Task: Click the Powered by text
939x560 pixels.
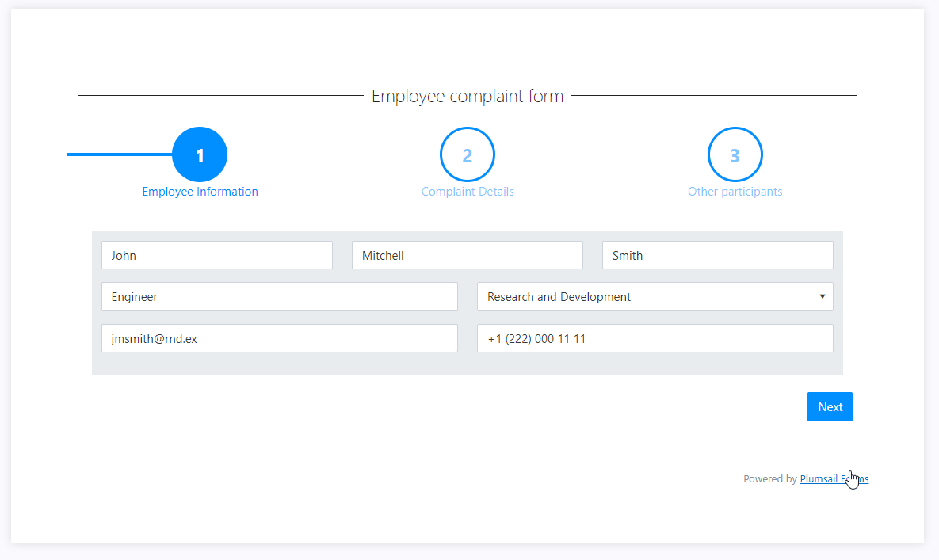Action: 770,478
